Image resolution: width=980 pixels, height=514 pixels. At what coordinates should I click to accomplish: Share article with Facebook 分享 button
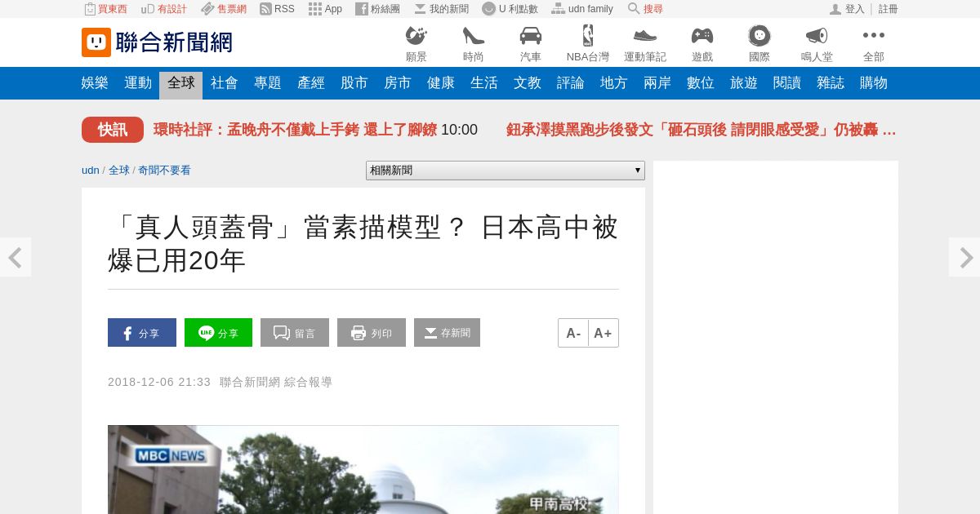(142, 333)
